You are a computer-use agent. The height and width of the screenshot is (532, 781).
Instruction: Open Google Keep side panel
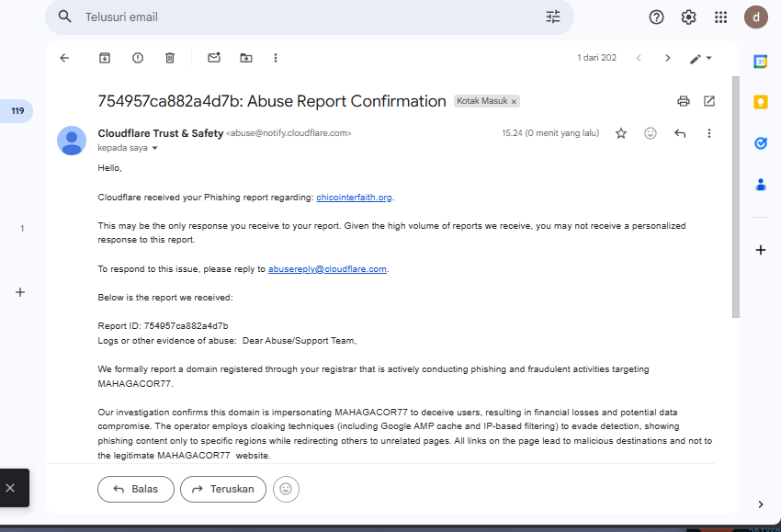761,102
